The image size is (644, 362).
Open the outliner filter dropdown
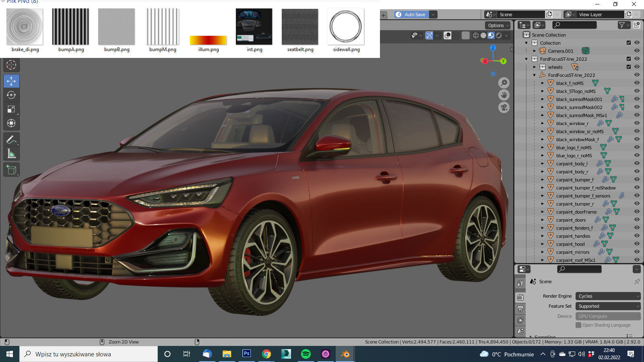(x=623, y=25)
